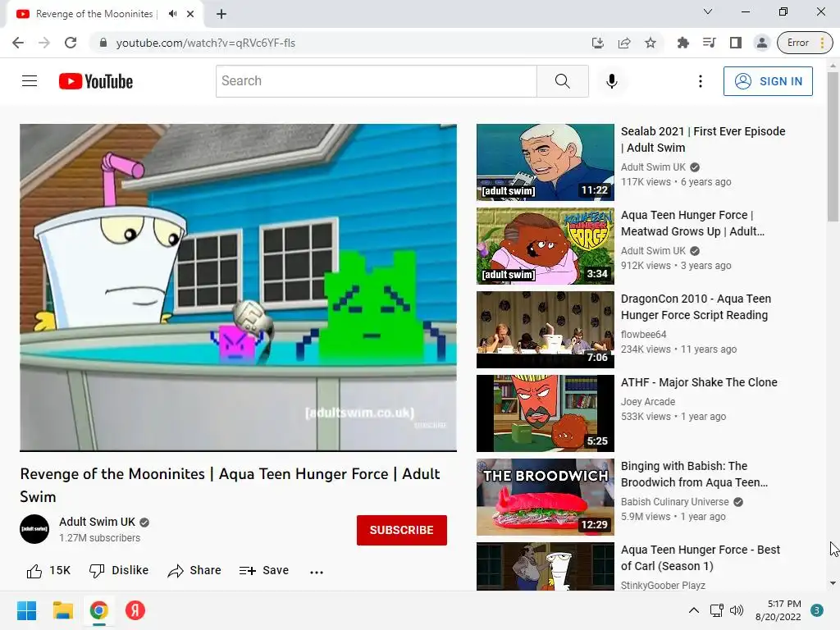Open Chrome extensions puzzle icon
The image size is (840, 630).
[x=683, y=43]
